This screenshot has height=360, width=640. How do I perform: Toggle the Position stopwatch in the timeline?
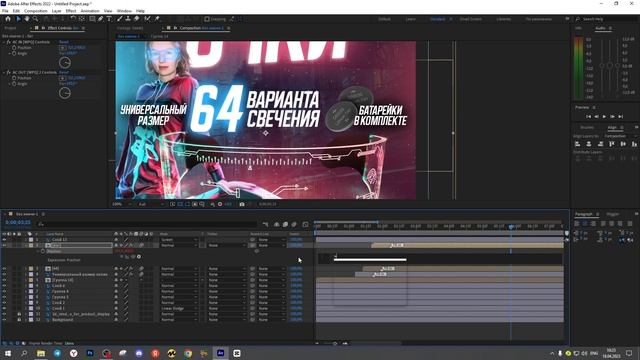tap(43, 251)
